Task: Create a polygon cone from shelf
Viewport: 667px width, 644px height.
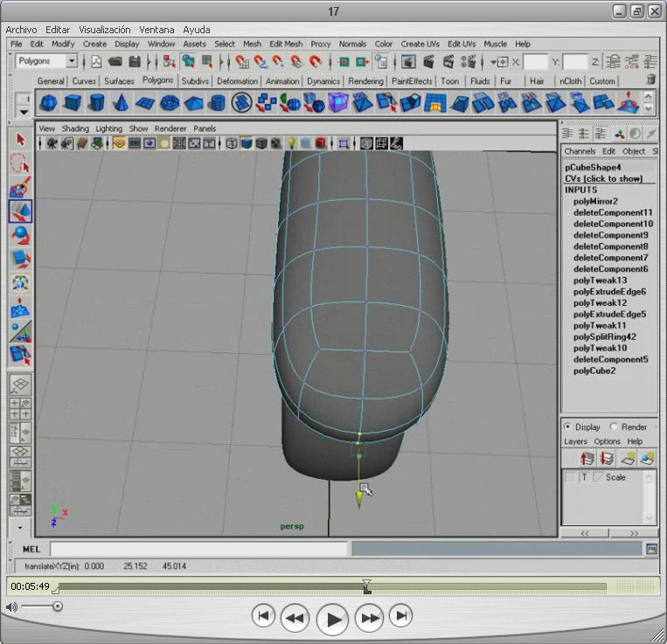Action: (x=121, y=103)
